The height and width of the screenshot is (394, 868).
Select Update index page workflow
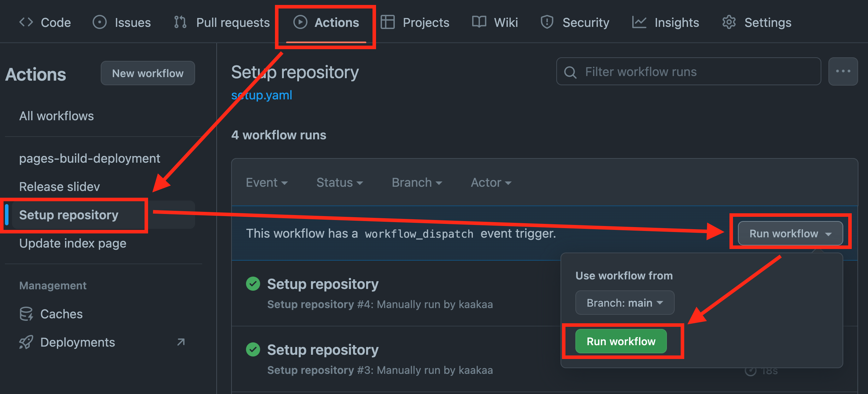(72, 243)
